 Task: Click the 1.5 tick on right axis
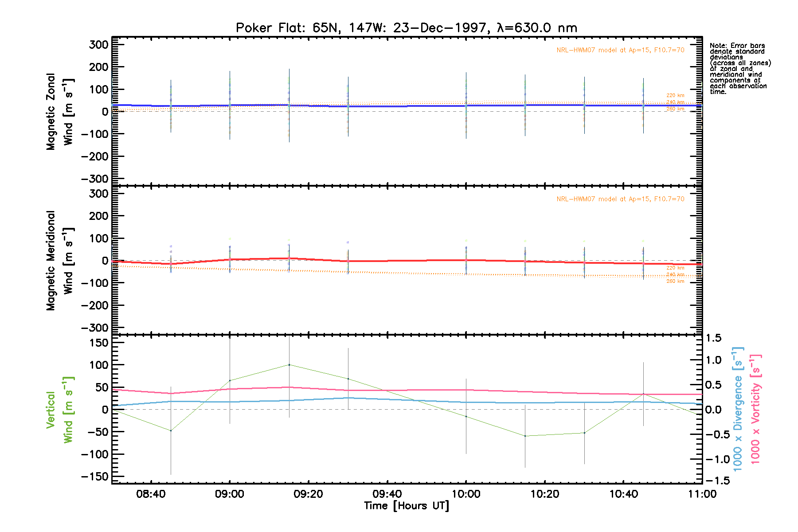click(x=714, y=338)
